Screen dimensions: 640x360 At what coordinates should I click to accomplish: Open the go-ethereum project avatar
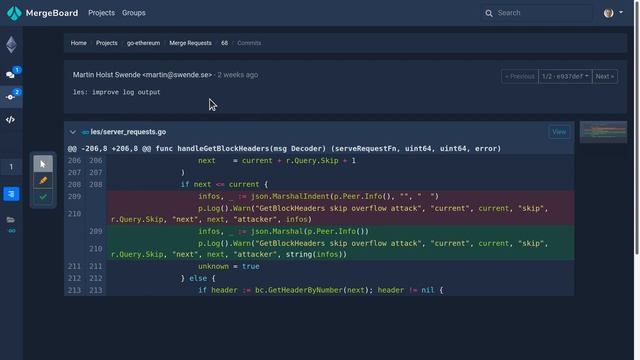(x=11, y=44)
